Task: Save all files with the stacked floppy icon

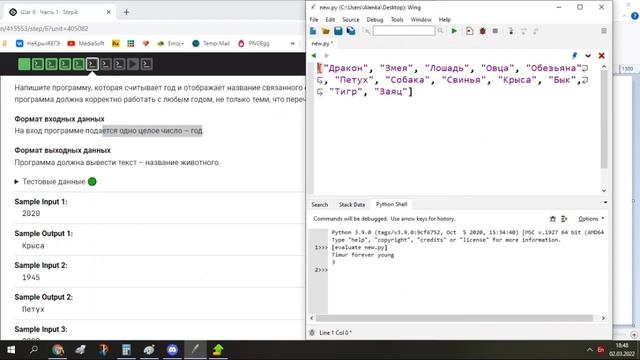Action: coord(351,31)
